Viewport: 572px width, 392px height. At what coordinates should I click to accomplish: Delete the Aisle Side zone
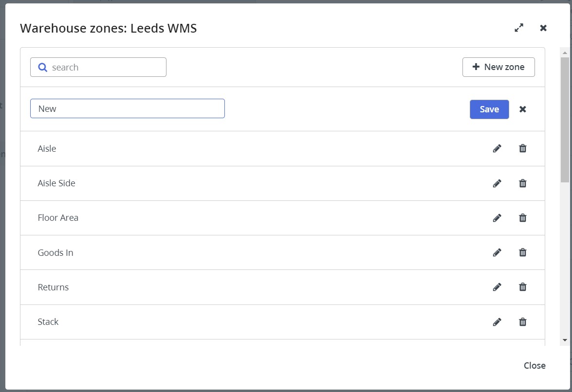[523, 183]
